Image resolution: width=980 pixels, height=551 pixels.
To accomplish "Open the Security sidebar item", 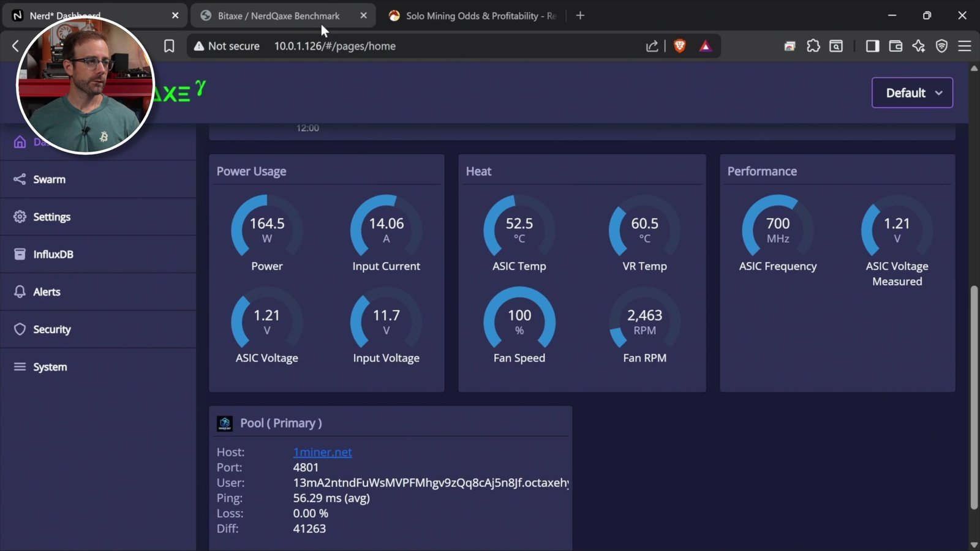I will 98,329.
